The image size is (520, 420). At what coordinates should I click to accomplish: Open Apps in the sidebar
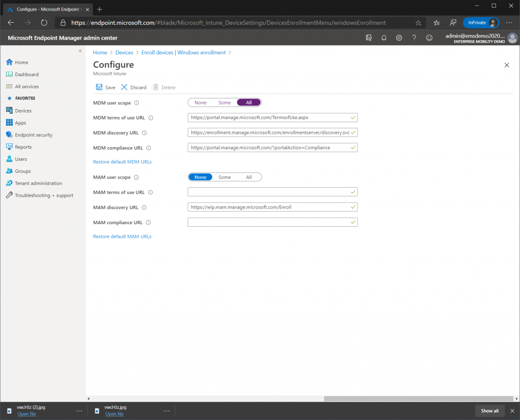pos(16,123)
